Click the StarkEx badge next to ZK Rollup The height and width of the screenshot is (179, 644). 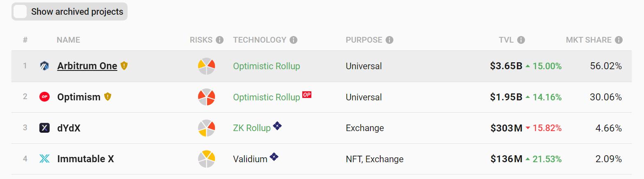click(277, 126)
